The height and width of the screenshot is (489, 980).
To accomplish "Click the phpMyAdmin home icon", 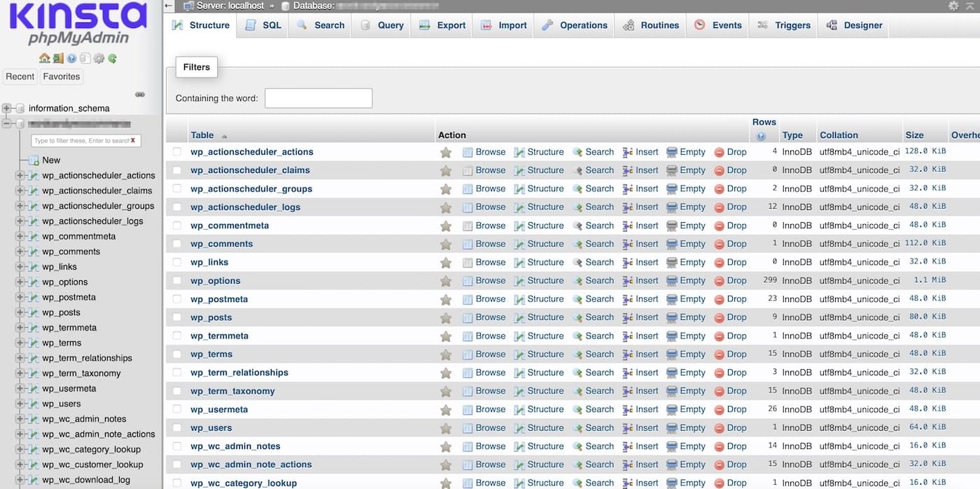I will click(44, 58).
